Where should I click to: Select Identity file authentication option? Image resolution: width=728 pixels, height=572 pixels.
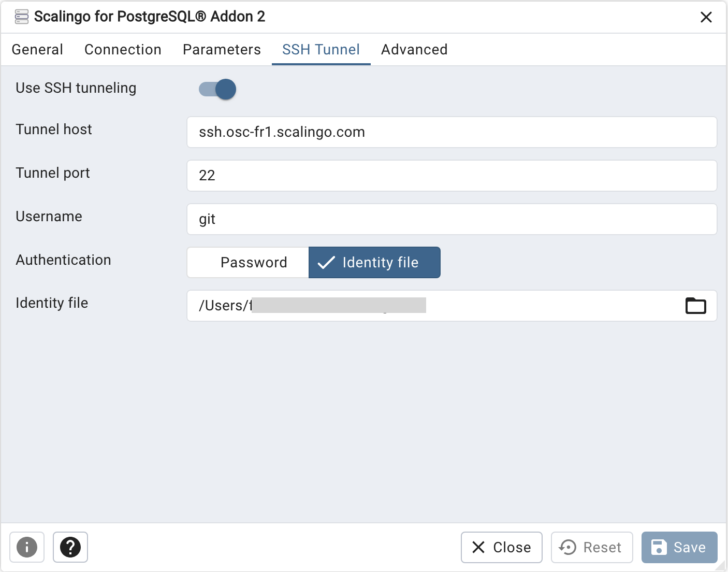[374, 262]
